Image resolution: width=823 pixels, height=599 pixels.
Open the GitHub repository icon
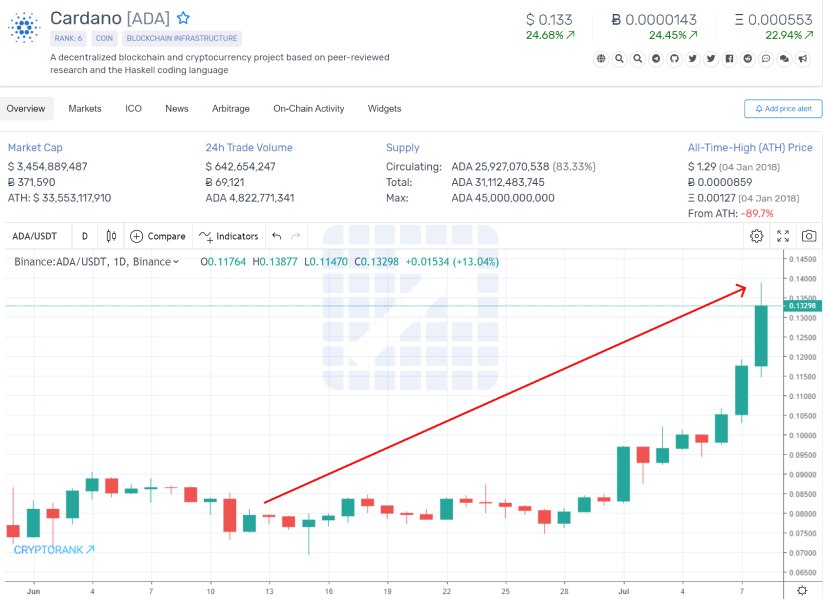pos(674,58)
